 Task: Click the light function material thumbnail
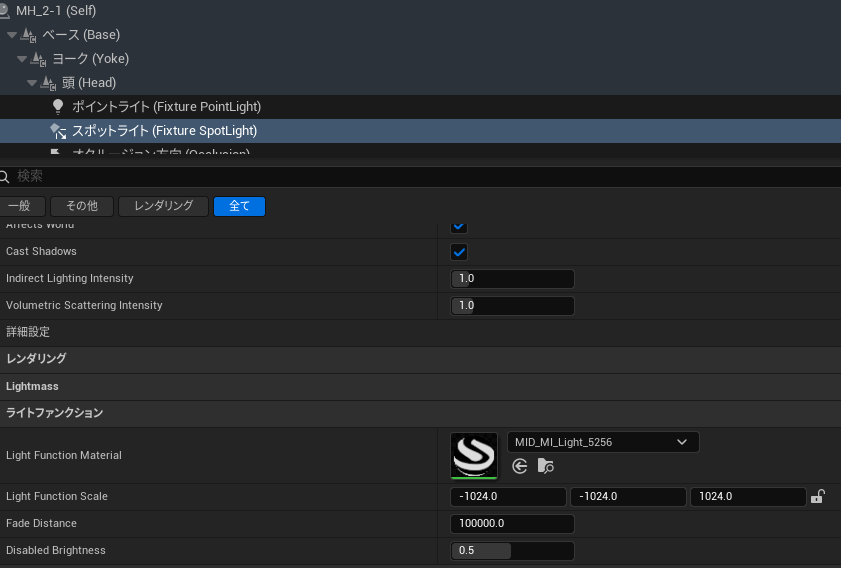click(x=474, y=455)
